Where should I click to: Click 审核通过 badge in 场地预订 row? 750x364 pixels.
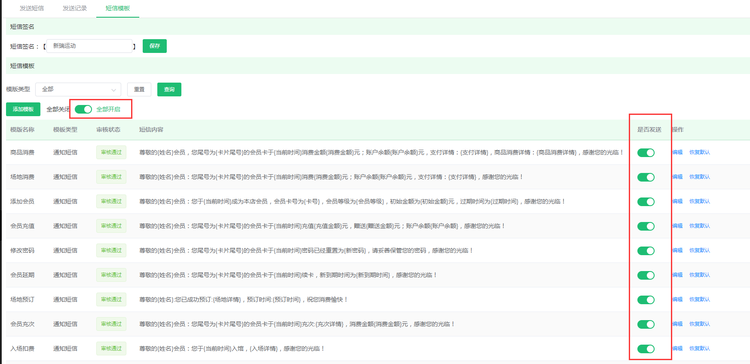[111, 299]
